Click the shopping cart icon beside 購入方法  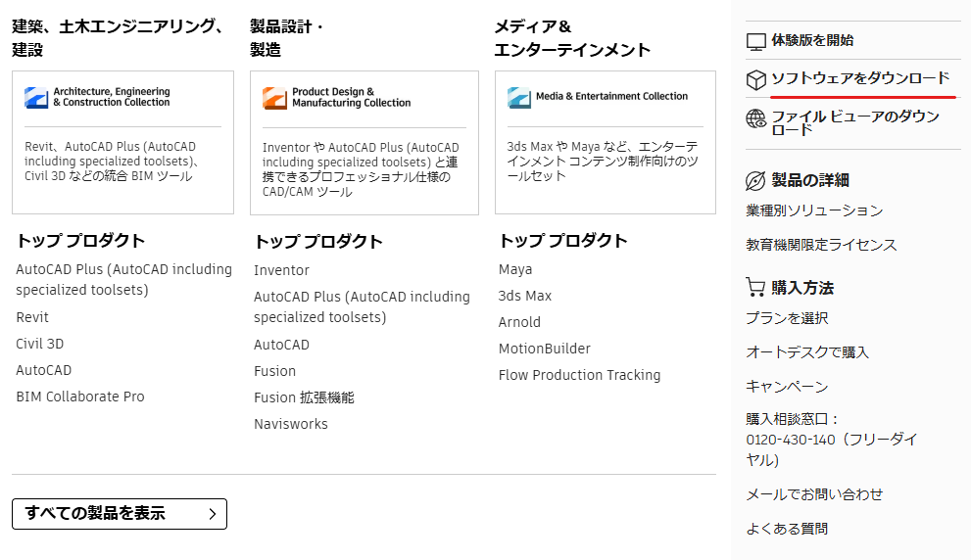[x=755, y=287]
